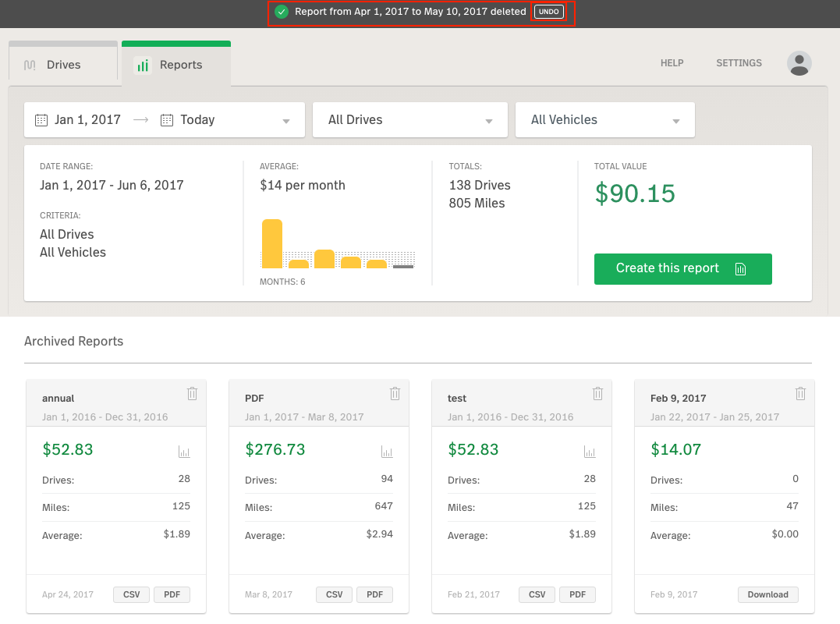
Task: Open the Reports tab
Action: point(176,64)
